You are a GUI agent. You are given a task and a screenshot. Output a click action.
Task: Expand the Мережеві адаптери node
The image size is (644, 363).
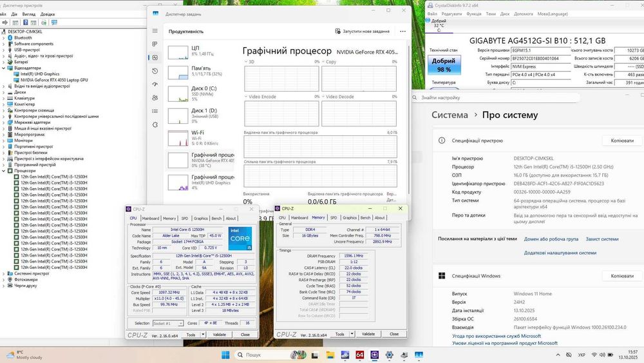point(4,123)
